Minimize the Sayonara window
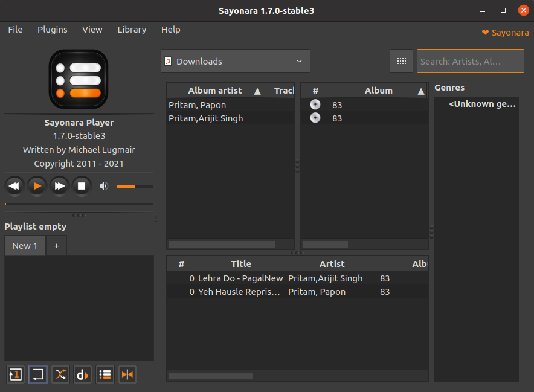 483,11
